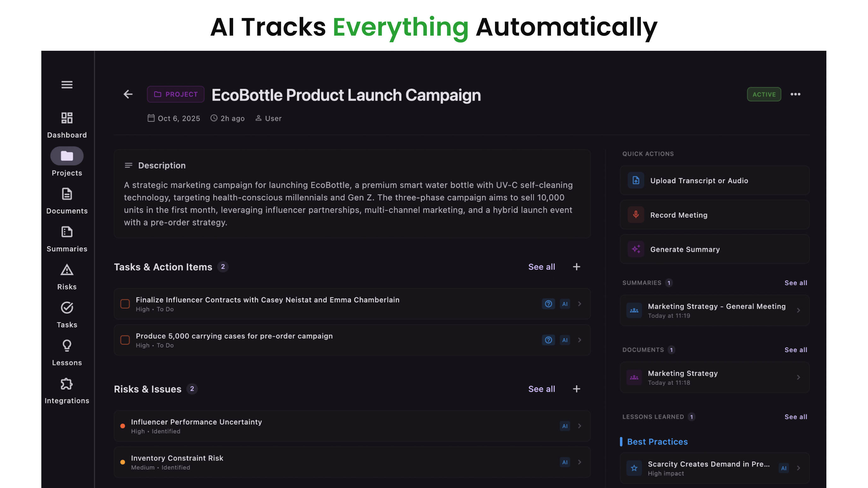Click the Upload Transcript document icon
Image resolution: width=868 pixels, height=488 pixels.
(636, 181)
